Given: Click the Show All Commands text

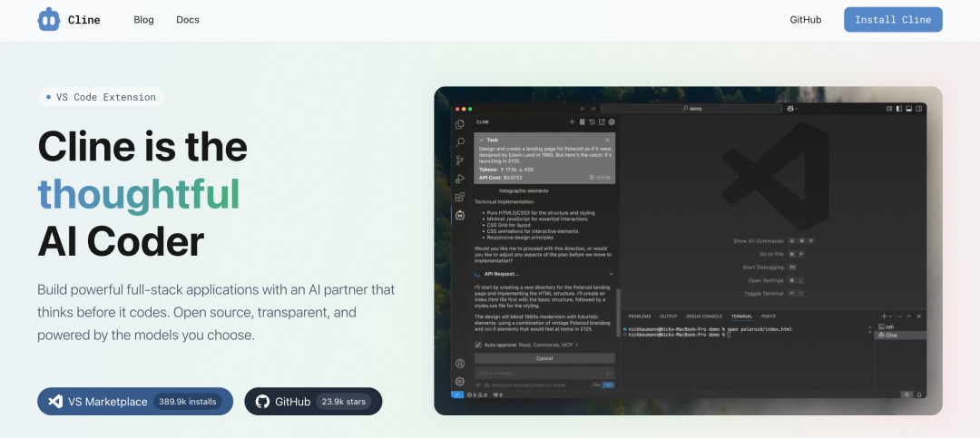Looking at the screenshot, I should pyautogui.click(x=758, y=241).
